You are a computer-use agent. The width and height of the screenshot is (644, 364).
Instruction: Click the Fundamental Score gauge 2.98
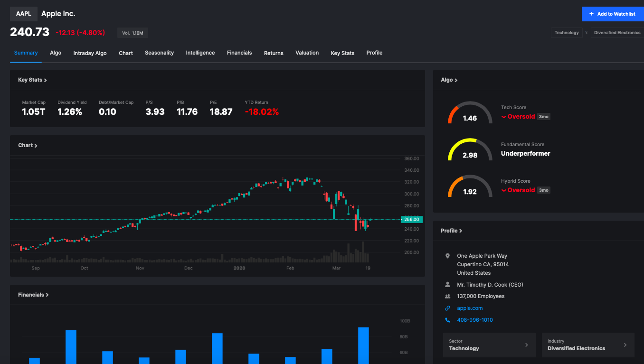tap(470, 149)
